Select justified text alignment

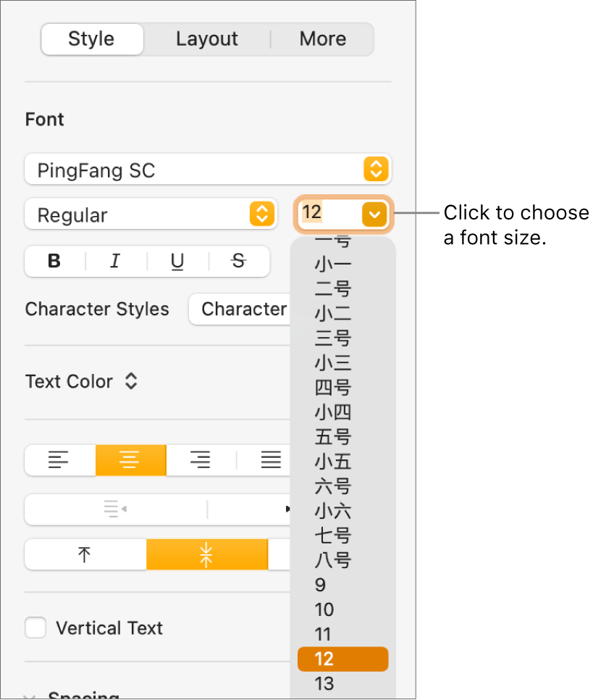269,460
